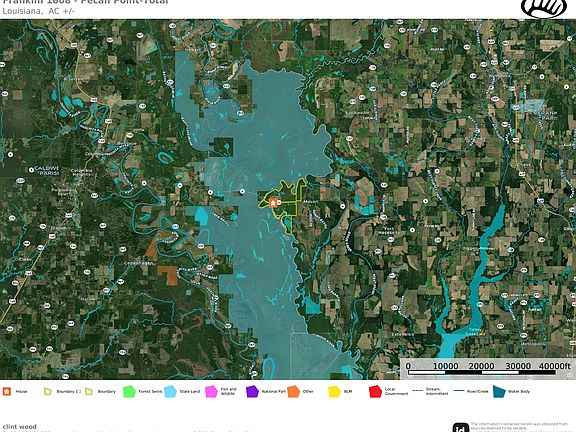The image size is (576, 432).
Task: Click the purple National Park legend symbol
Action: pyautogui.click(x=252, y=392)
